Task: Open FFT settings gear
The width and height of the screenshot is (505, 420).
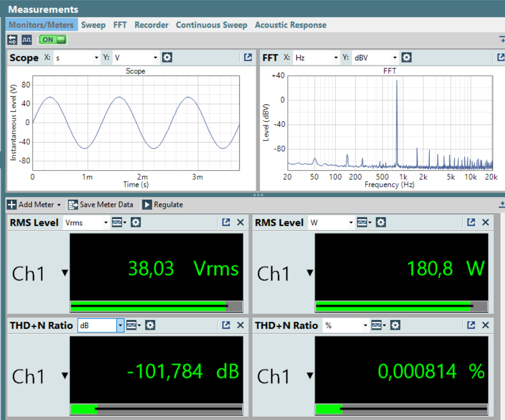Action: [406, 57]
